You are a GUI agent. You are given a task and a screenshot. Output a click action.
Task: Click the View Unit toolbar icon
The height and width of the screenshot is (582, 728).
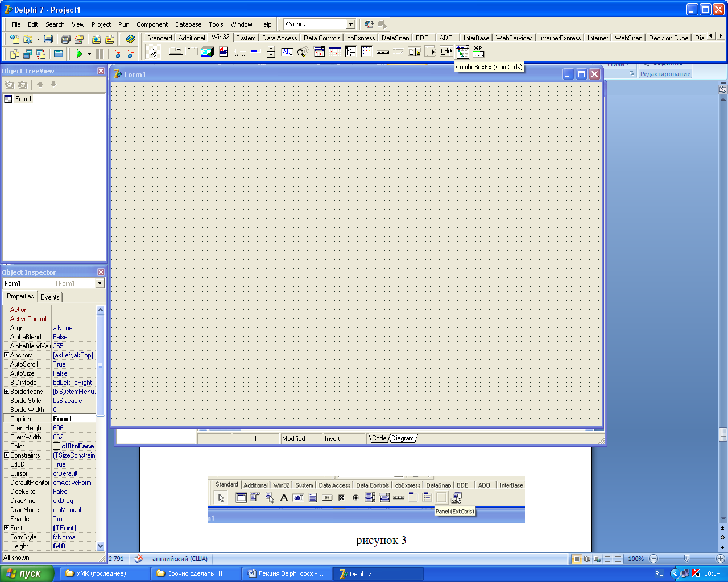point(15,54)
